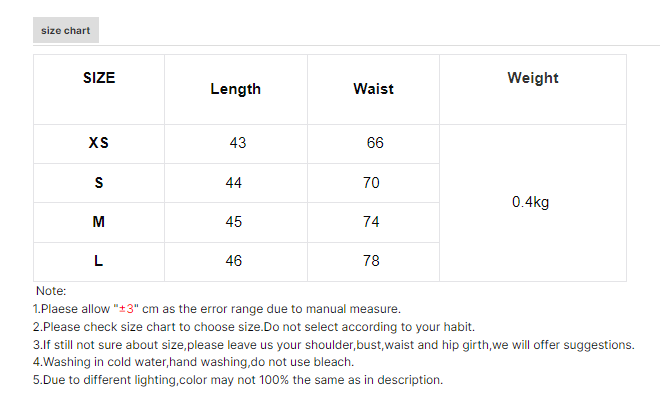Click the XS length value 43
Image resolution: width=660 pixels, height=400 pixels.
[237, 143]
